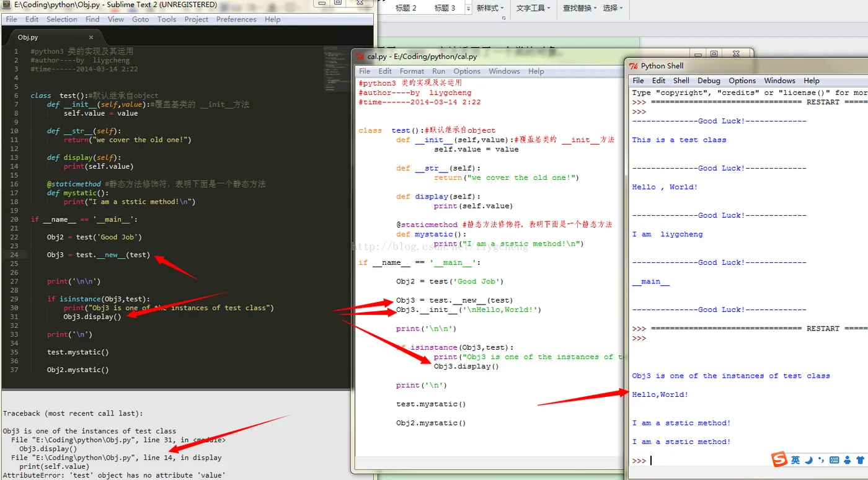Open Help menu in Sublime Text

point(273,19)
